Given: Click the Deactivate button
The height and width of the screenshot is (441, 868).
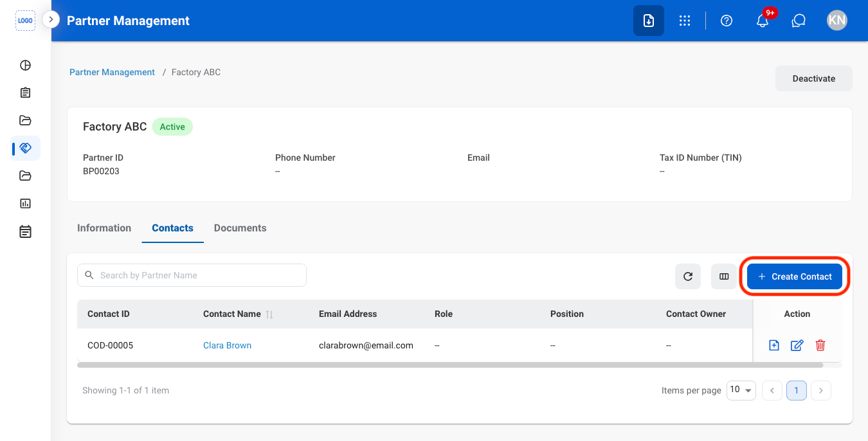Looking at the screenshot, I should pos(814,78).
